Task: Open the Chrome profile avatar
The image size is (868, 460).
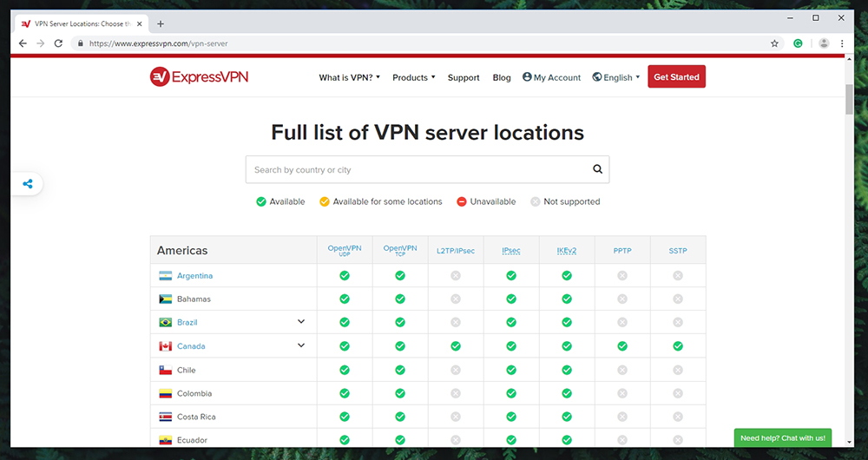Action: [824, 43]
